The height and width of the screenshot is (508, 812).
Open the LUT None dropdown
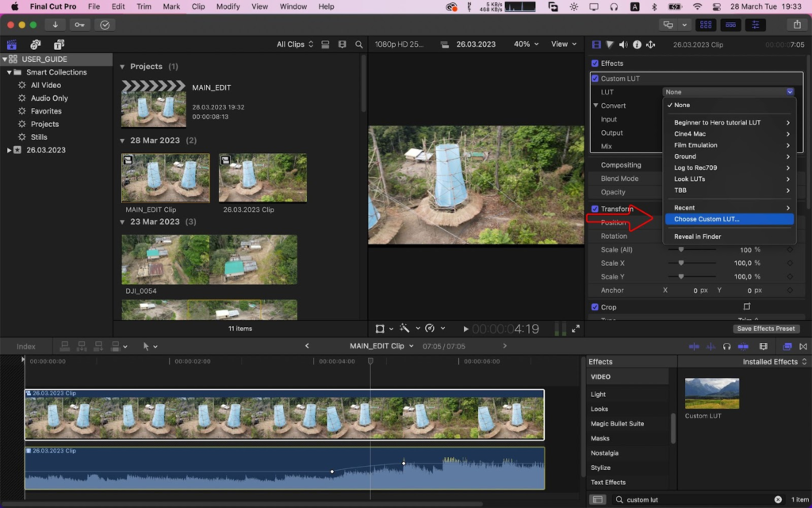click(728, 92)
